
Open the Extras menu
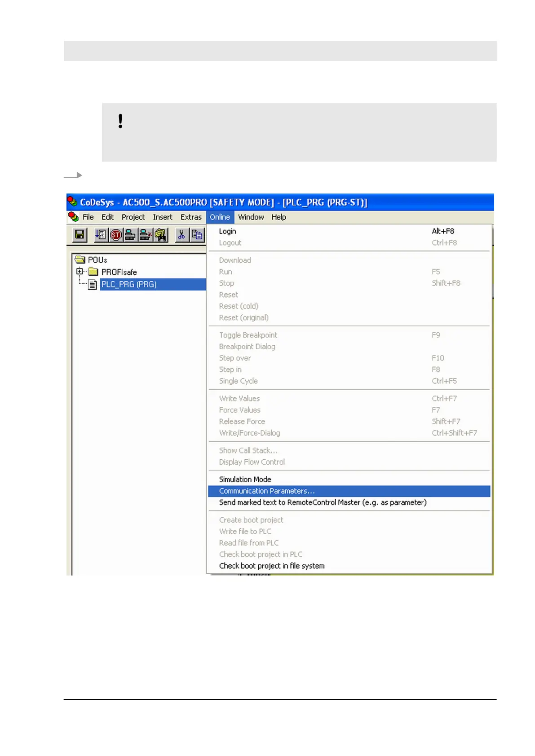point(191,217)
